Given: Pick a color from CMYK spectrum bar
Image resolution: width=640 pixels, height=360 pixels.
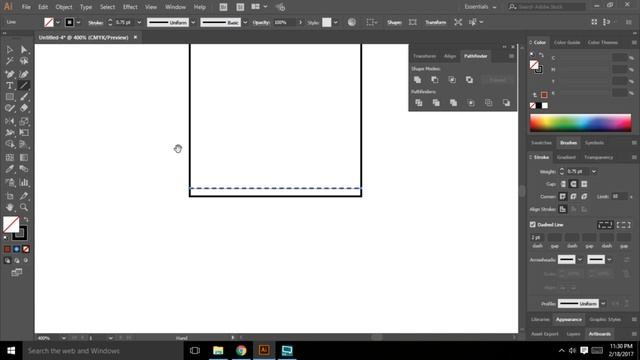Looking at the screenshot, I should [580, 123].
